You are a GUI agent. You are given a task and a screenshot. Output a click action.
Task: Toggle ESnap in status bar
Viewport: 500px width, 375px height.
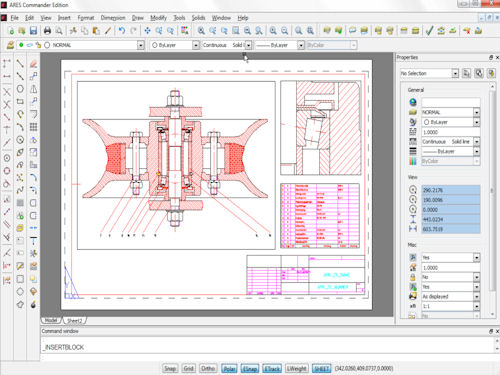click(250, 368)
